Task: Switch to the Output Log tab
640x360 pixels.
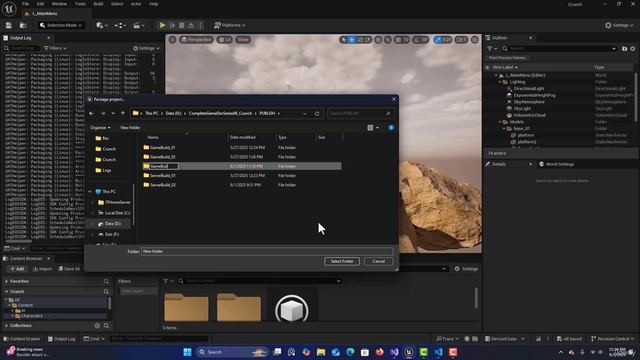Action: coord(20,38)
